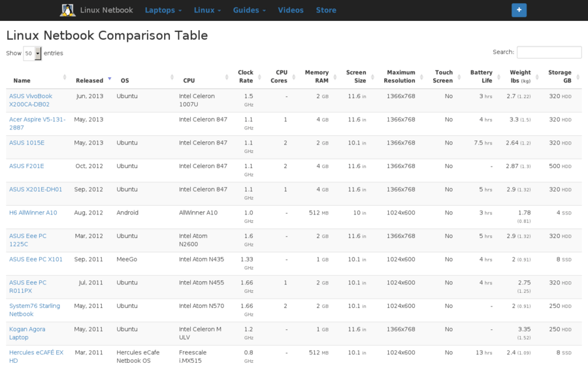Sort by Clock Rate column arrows
Image resolution: width=588 pixels, height=368 pixels.
point(259,77)
